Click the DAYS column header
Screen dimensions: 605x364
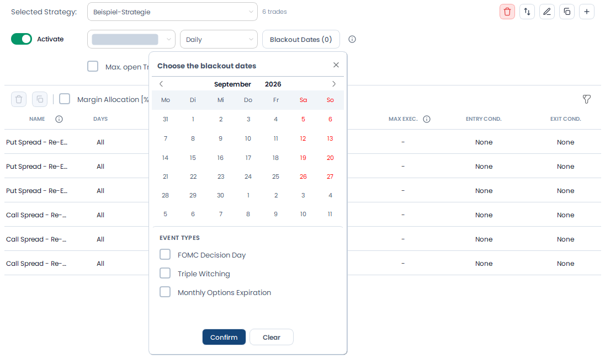[x=100, y=119]
